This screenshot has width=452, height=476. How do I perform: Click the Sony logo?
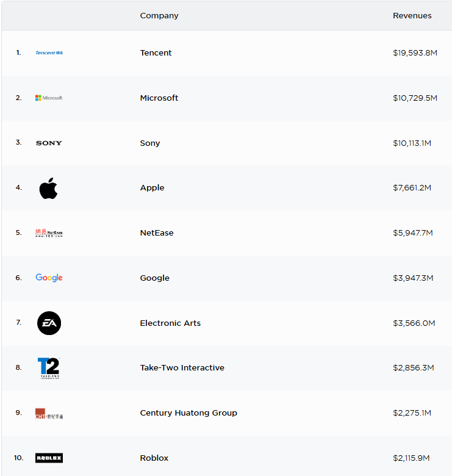[49, 143]
